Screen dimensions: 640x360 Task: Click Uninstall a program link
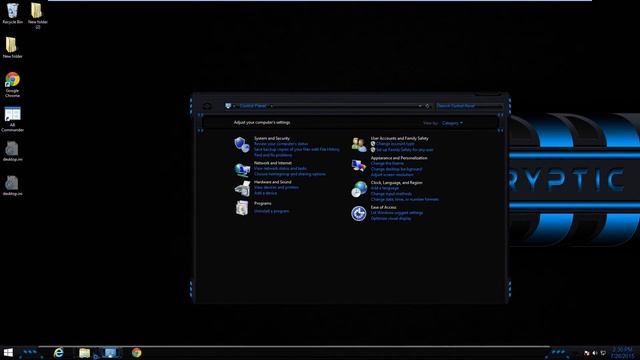coord(271,211)
